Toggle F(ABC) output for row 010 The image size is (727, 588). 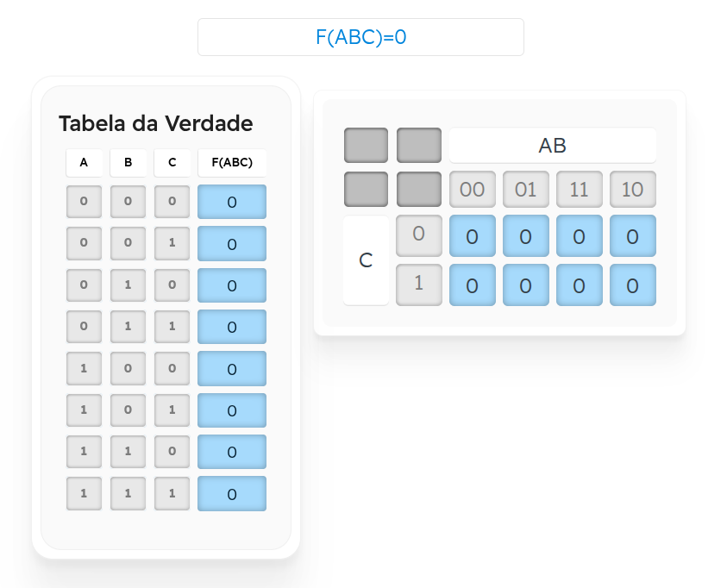coord(232,285)
